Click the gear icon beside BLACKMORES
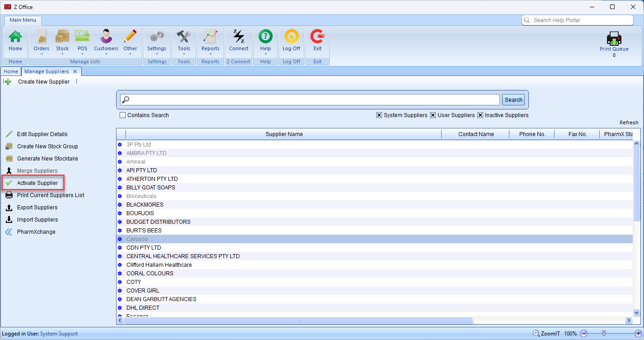644x340 pixels. click(x=120, y=205)
